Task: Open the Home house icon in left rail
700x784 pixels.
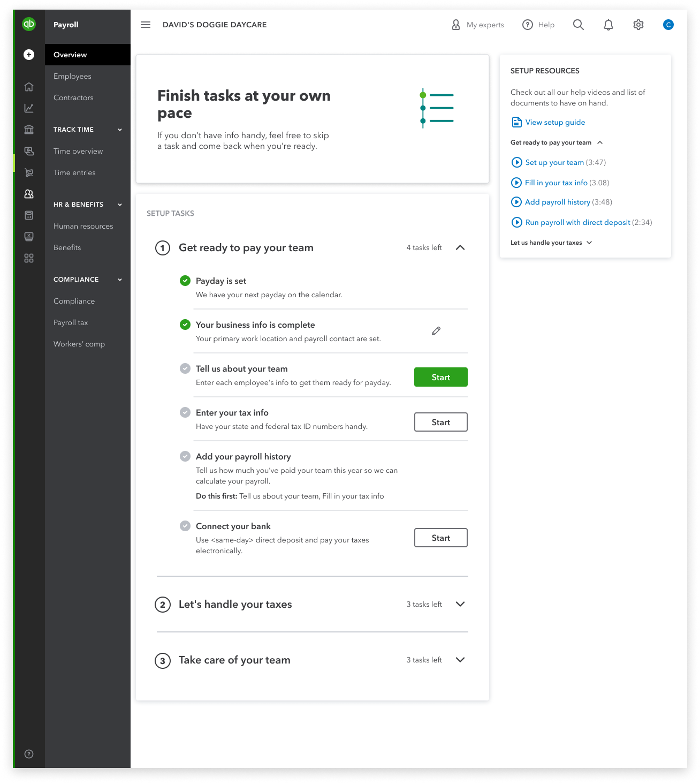Action: tap(29, 87)
